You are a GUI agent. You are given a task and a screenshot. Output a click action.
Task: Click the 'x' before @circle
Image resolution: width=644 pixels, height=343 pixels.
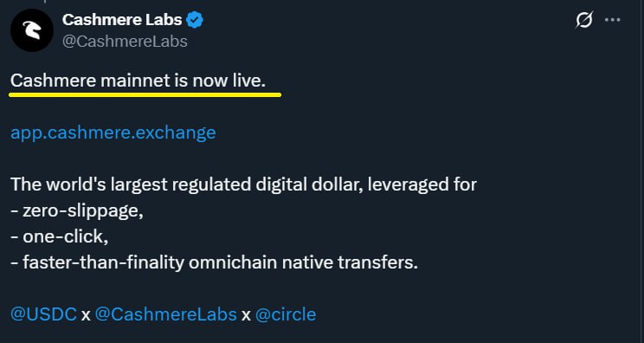pyautogui.click(x=246, y=315)
